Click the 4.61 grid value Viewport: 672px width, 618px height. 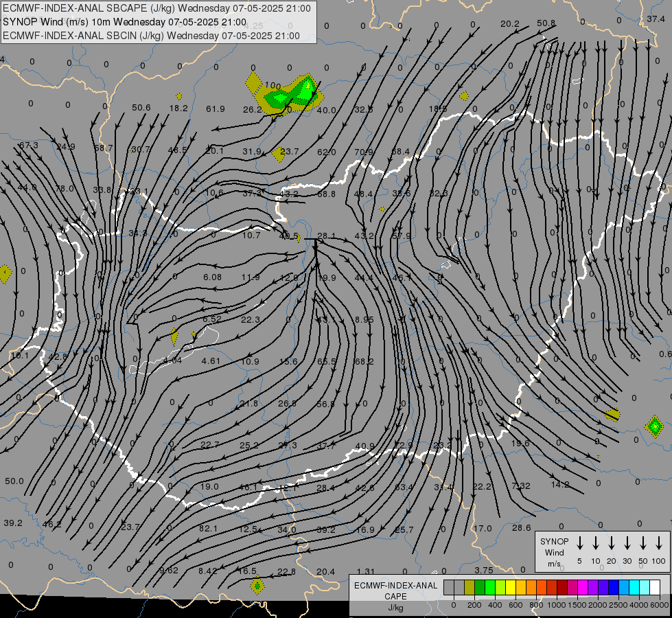pyautogui.click(x=211, y=361)
